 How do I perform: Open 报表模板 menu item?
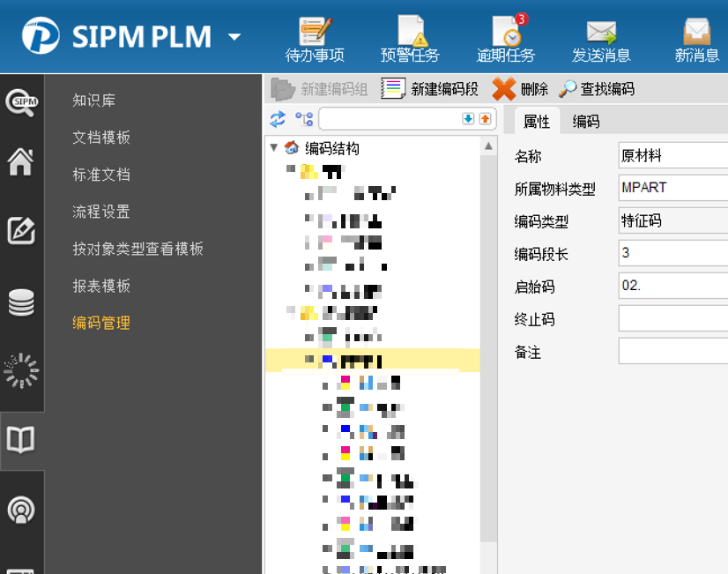click(101, 286)
